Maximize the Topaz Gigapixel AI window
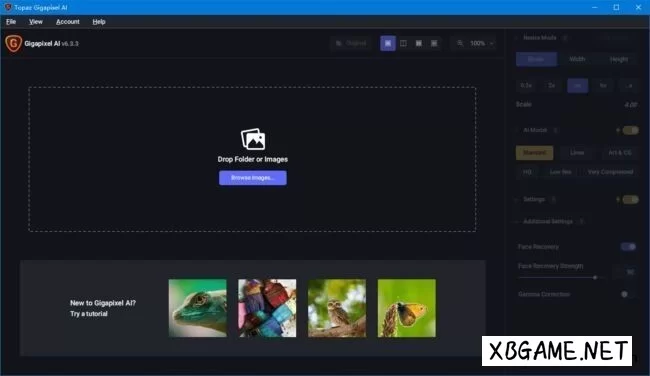 [616, 7]
